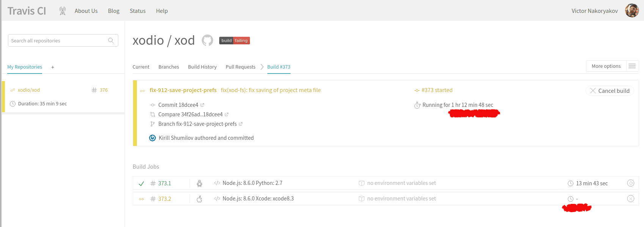The width and height of the screenshot is (644, 227).
Task: Cancel job 373.2 using the X circle icon
Action: [631, 199]
